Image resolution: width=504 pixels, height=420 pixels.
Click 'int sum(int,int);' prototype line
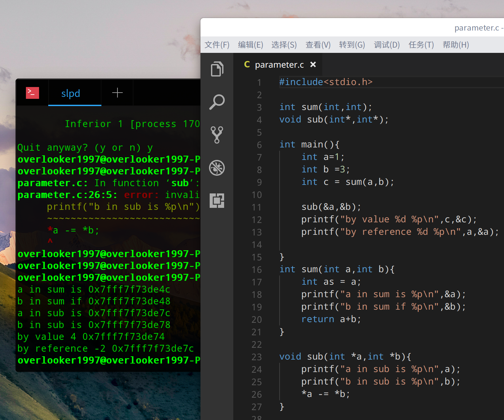pyautogui.click(x=326, y=107)
